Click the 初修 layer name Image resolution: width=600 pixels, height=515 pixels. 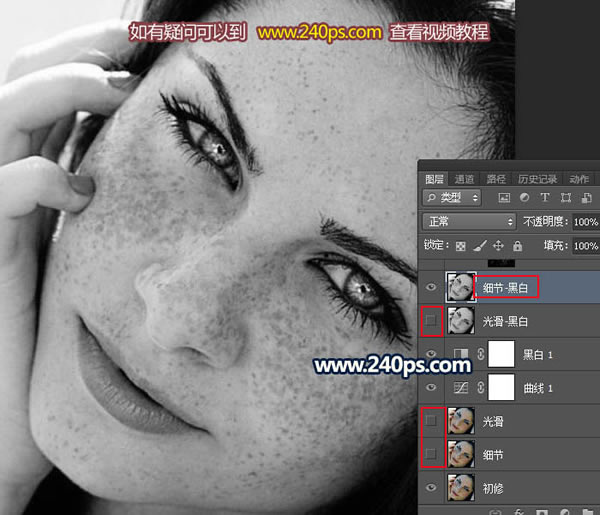[493, 488]
